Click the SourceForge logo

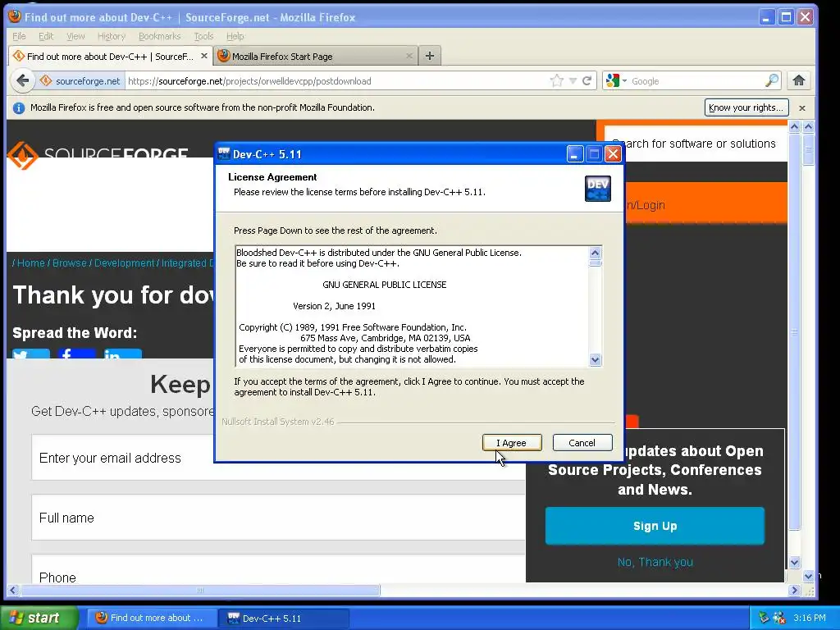pyautogui.click(x=98, y=155)
